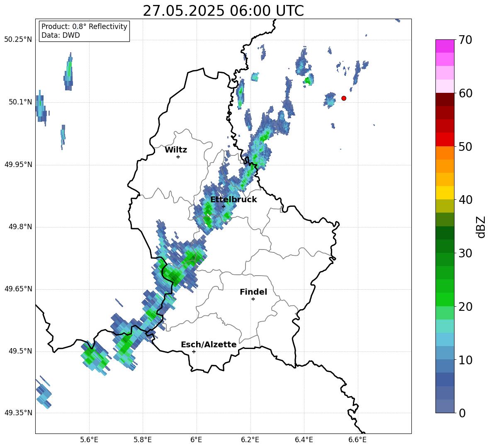
Task: Click the red dot marker on the map
Action: (344, 98)
